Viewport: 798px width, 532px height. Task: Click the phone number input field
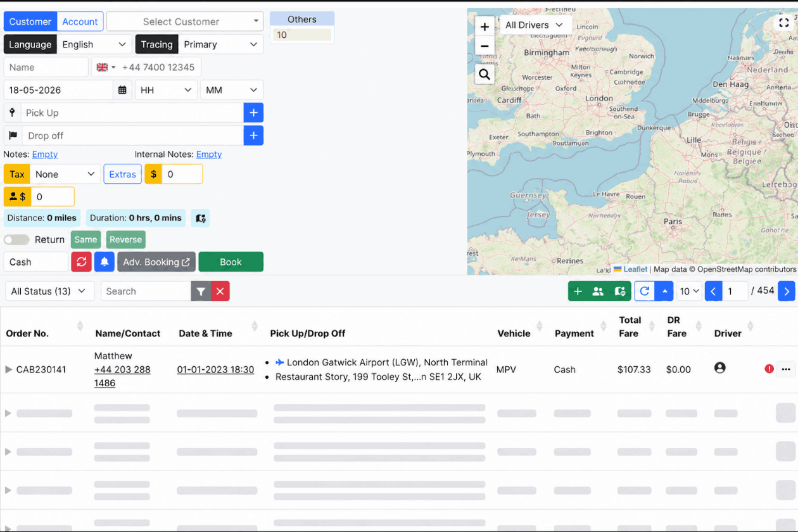point(160,67)
